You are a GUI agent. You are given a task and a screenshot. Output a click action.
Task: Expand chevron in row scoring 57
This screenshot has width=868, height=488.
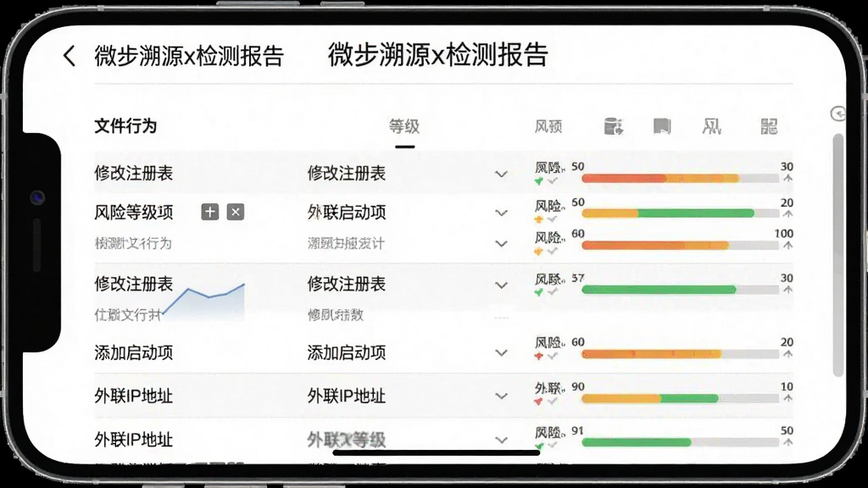point(501,286)
